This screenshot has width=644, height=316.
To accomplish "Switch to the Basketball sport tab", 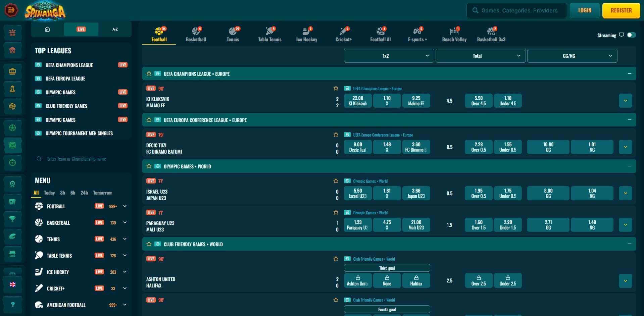I will point(196,35).
